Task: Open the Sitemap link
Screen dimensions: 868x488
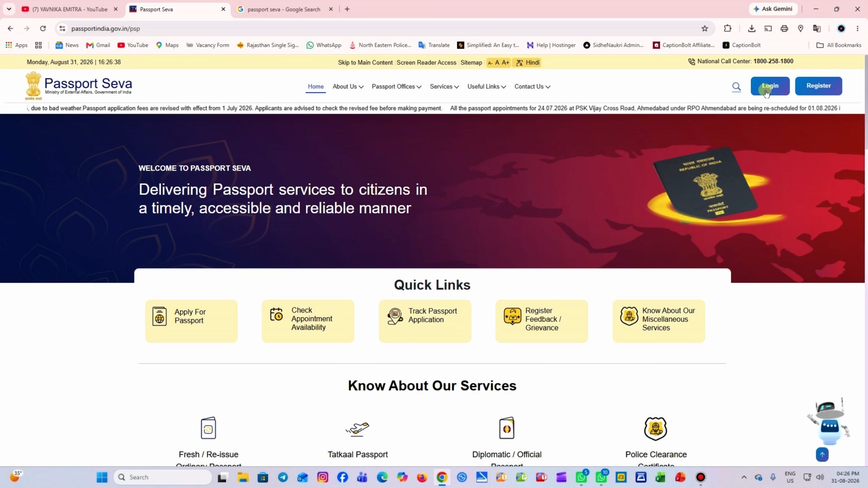Action: point(471,63)
